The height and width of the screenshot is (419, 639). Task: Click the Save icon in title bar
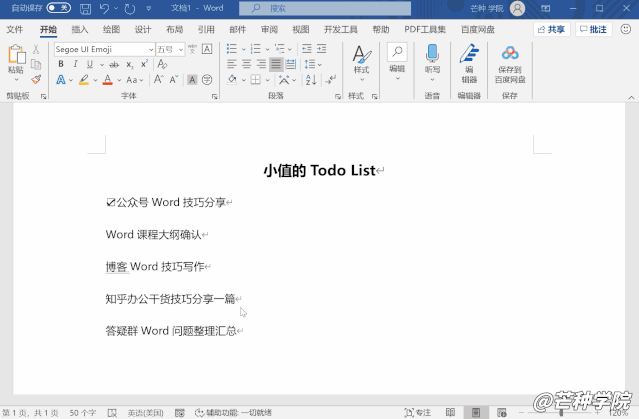coord(84,8)
